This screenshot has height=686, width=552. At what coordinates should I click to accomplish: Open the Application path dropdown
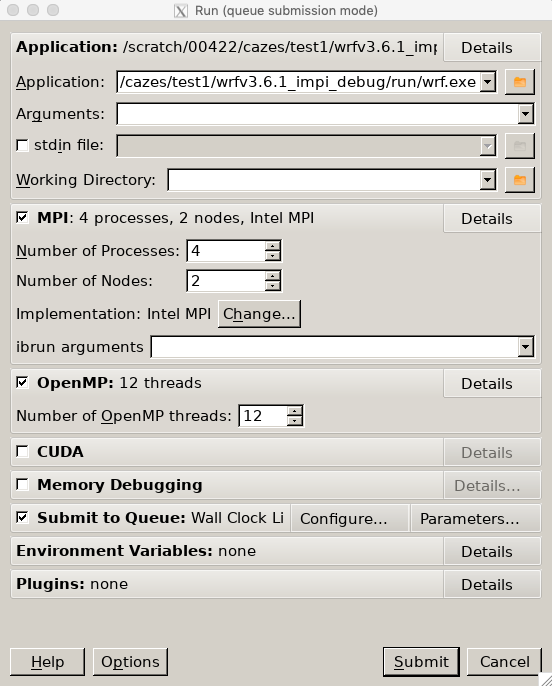point(487,82)
